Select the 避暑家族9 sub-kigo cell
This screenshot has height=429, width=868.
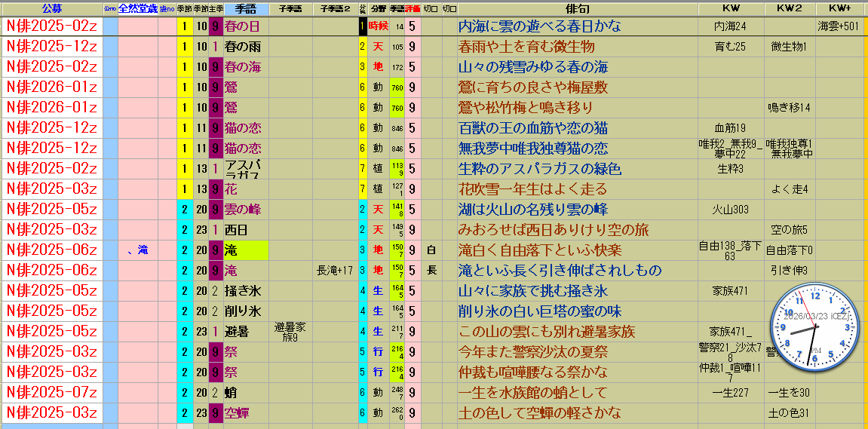pos(290,332)
